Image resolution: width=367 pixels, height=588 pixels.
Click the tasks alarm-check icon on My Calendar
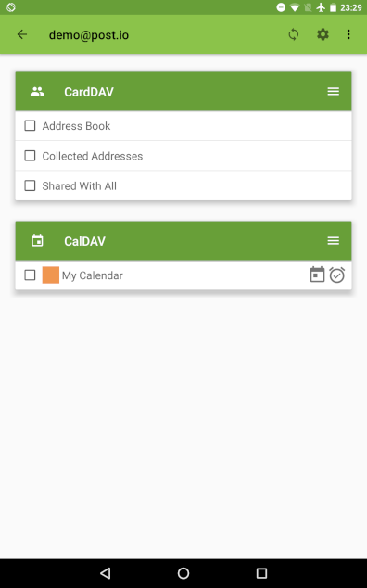(337, 275)
